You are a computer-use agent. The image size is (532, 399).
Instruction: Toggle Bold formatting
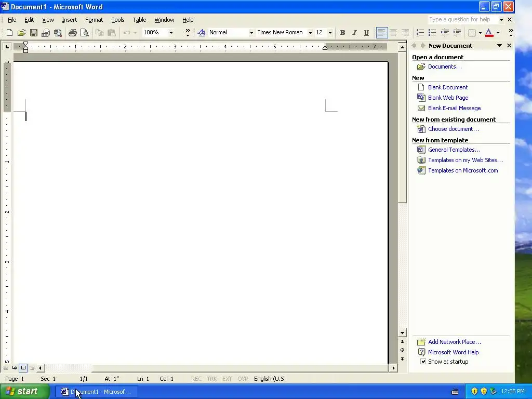pyautogui.click(x=342, y=33)
